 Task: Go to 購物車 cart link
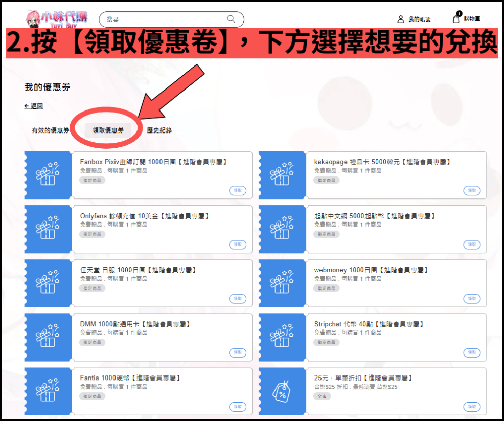[x=472, y=19]
